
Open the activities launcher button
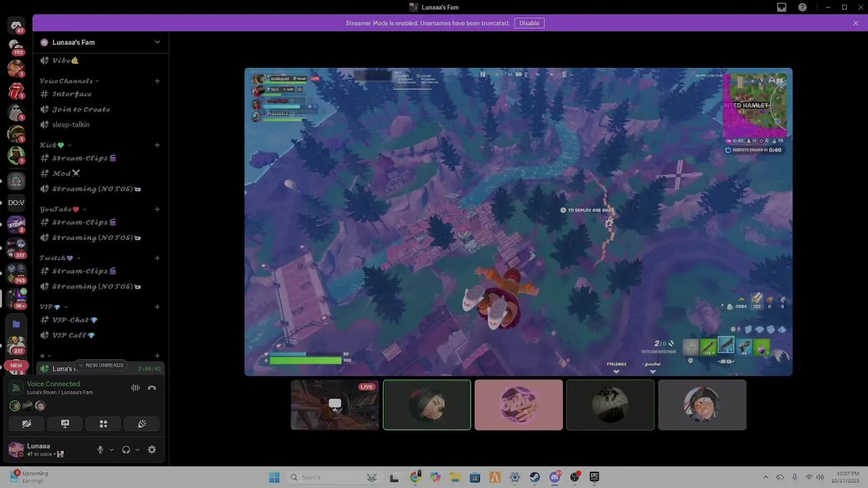pyautogui.click(x=104, y=424)
